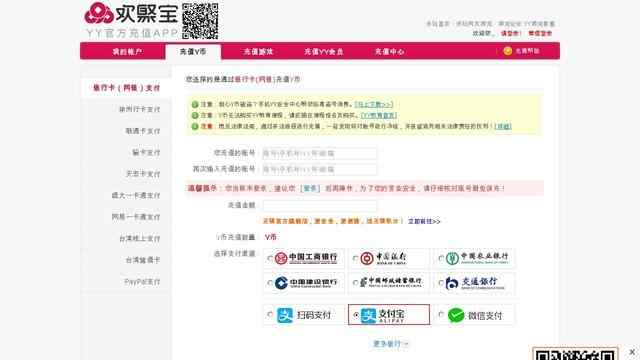The height and width of the screenshot is (360, 640).
Task: Select 台湾线上支付 in the sidebar
Action: [140, 238]
